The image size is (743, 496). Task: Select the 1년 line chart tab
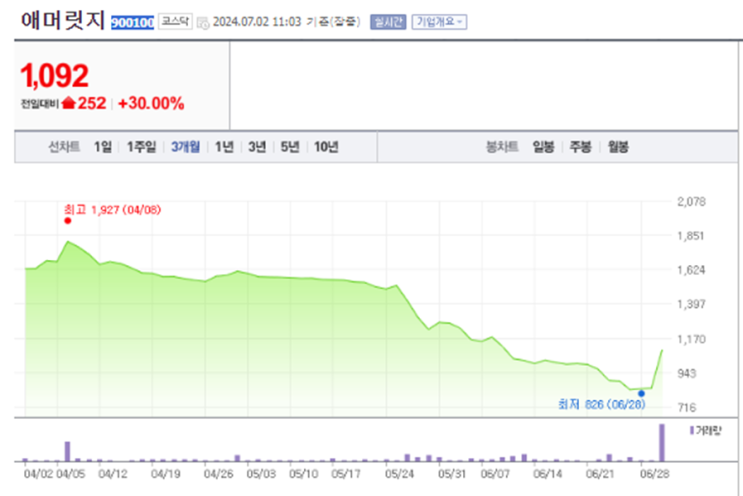pos(224,147)
